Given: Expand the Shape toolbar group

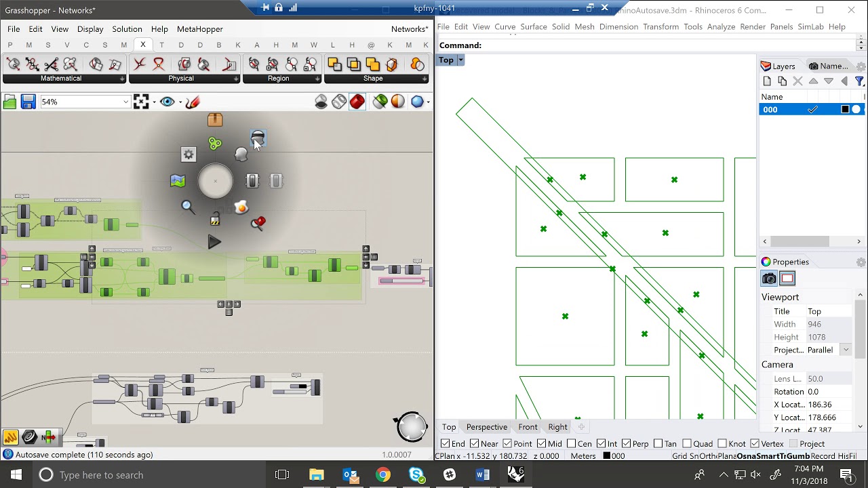Looking at the screenshot, I should tap(425, 79).
